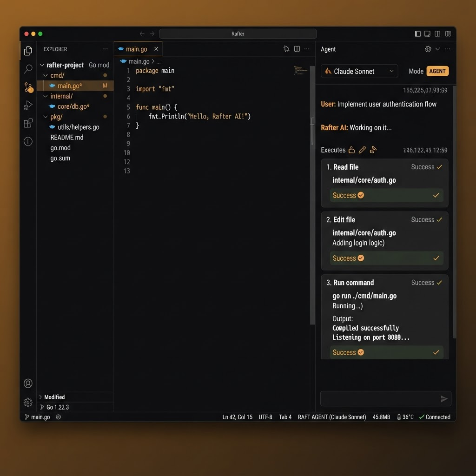Click customize layout icon in title bar
This screenshot has height=476, width=476.
448,33
